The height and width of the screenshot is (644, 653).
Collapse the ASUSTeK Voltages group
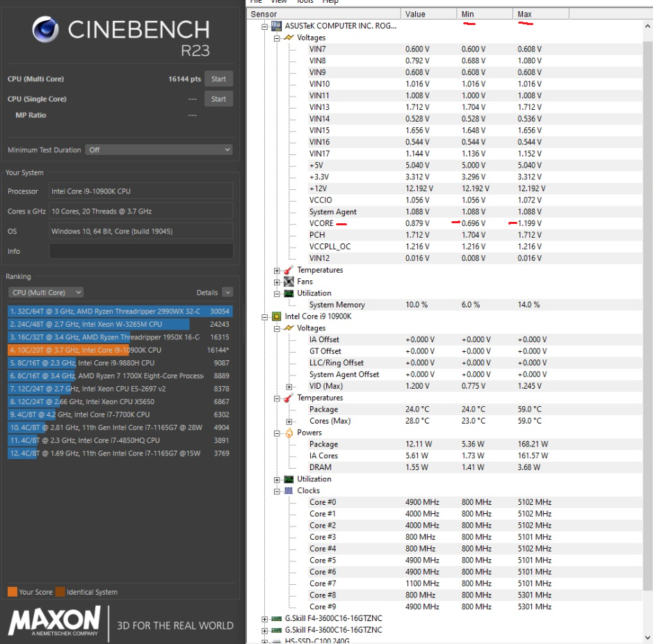pos(277,38)
